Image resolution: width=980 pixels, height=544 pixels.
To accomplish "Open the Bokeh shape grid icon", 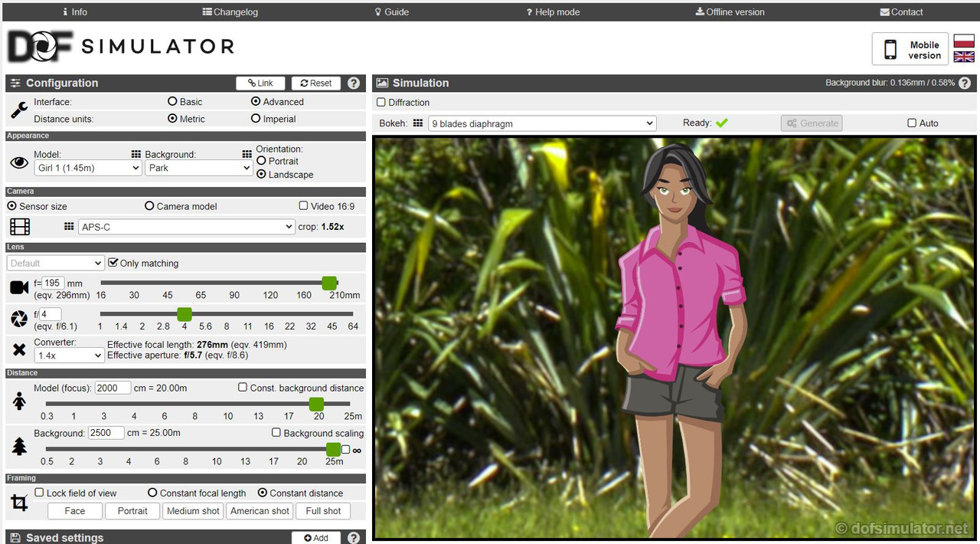I will point(418,123).
